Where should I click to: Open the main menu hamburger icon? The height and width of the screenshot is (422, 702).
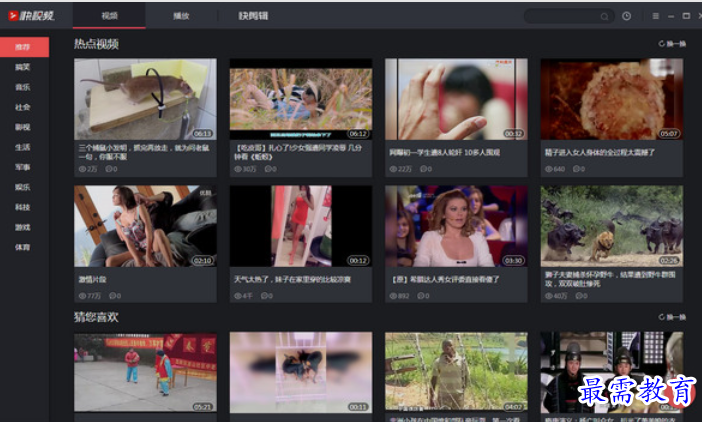coord(655,16)
